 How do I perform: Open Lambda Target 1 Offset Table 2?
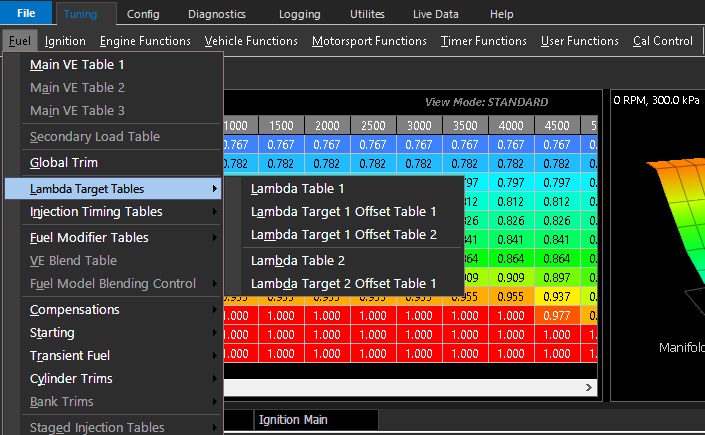coord(344,235)
